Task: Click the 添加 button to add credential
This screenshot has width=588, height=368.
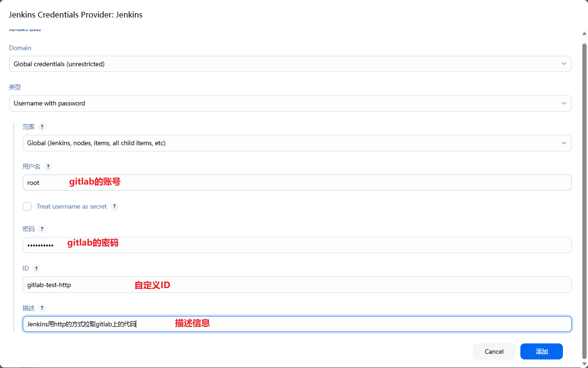Action: (x=542, y=351)
